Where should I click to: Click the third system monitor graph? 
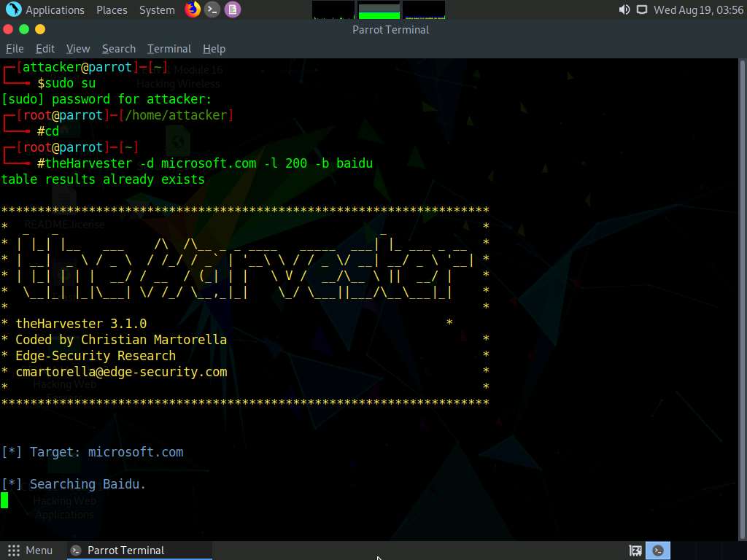[x=424, y=10]
